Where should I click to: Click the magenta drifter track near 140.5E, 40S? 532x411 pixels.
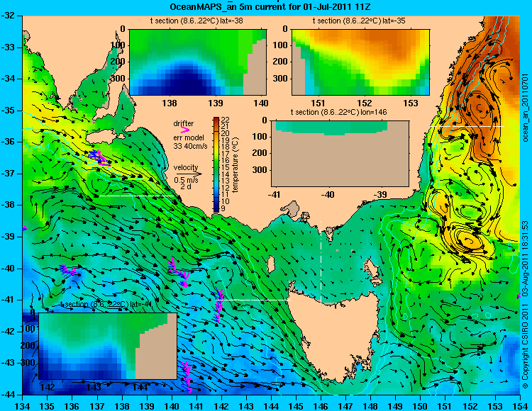179,272
